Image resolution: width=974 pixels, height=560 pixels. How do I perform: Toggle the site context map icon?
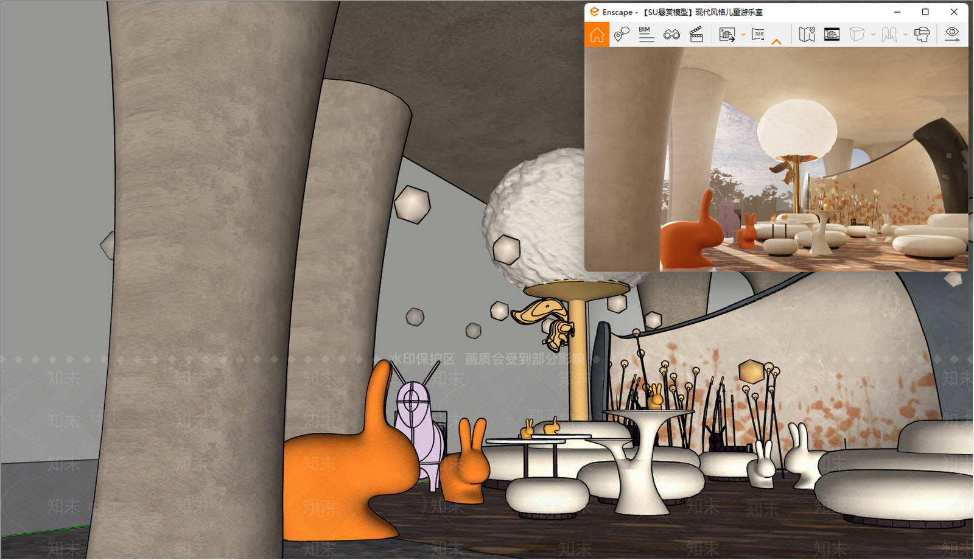pyautogui.click(x=807, y=35)
